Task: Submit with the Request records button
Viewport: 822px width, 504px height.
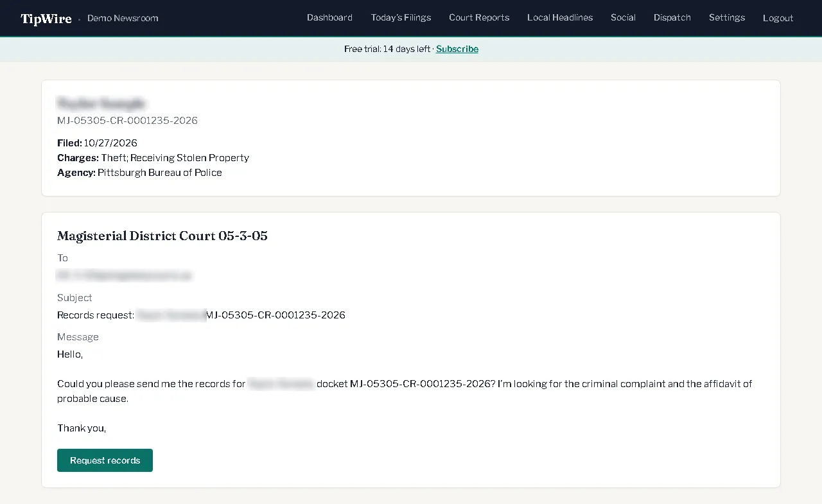Action: [105, 460]
